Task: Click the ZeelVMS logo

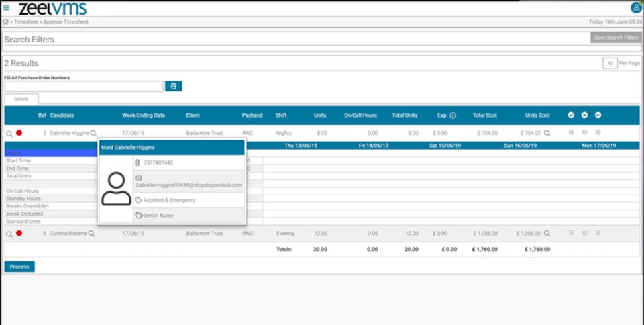Action: tap(52, 8)
